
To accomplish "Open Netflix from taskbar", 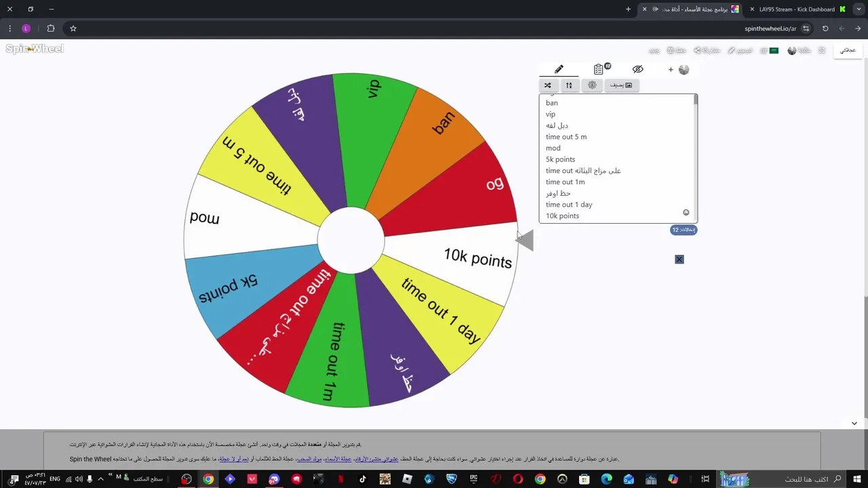I will (340, 479).
